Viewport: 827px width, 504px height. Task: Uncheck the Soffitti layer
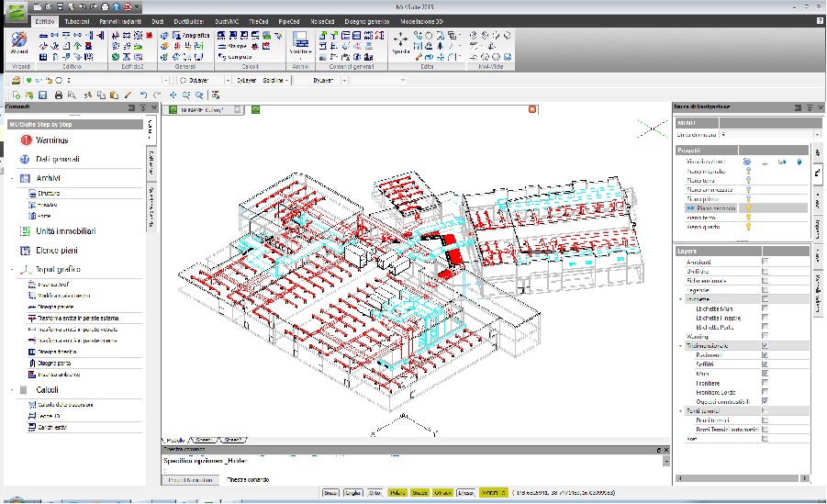click(765, 364)
